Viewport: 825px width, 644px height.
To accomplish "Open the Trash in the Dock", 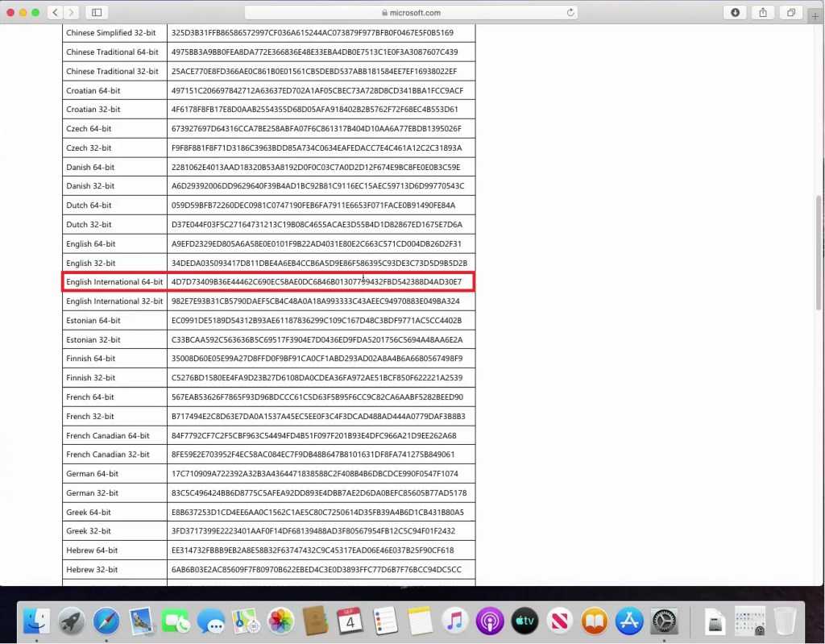I will pos(785,621).
